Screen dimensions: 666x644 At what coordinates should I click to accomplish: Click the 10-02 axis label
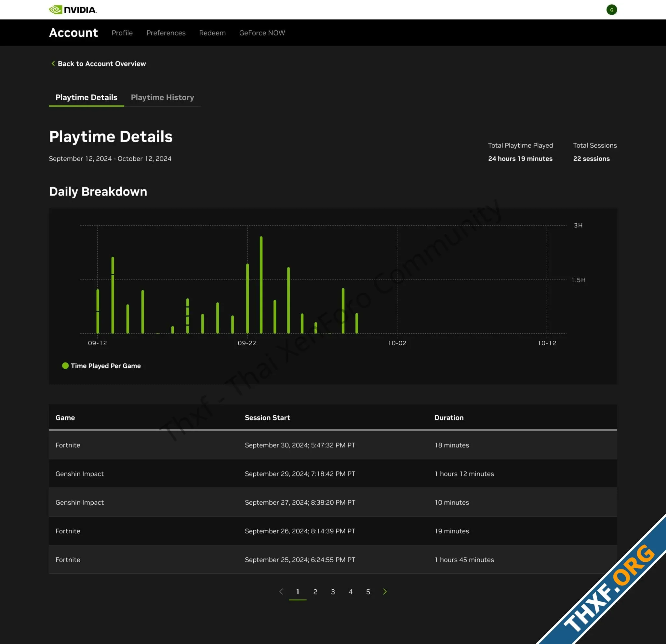[397, 343]
